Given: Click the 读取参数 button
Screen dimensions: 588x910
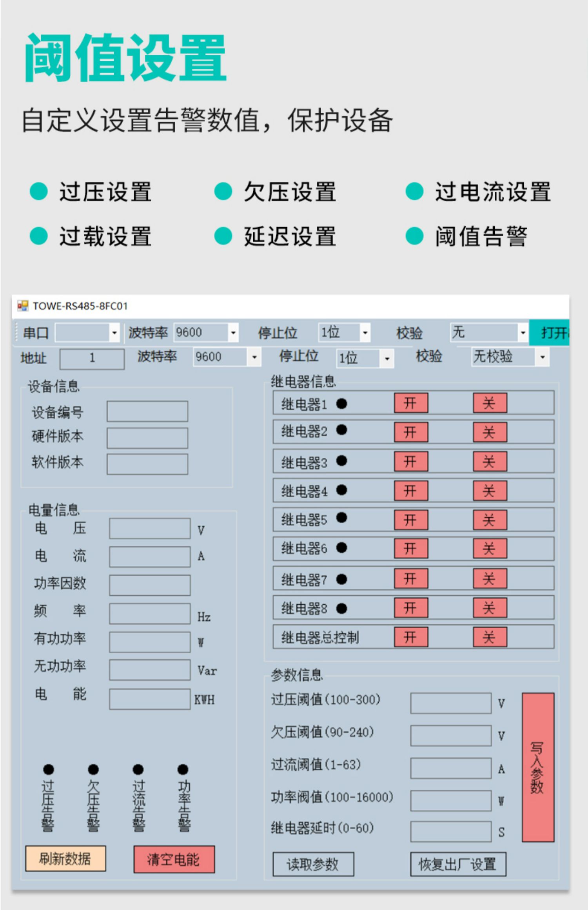Looking at the screenshot, I should (x=313, y=864).
